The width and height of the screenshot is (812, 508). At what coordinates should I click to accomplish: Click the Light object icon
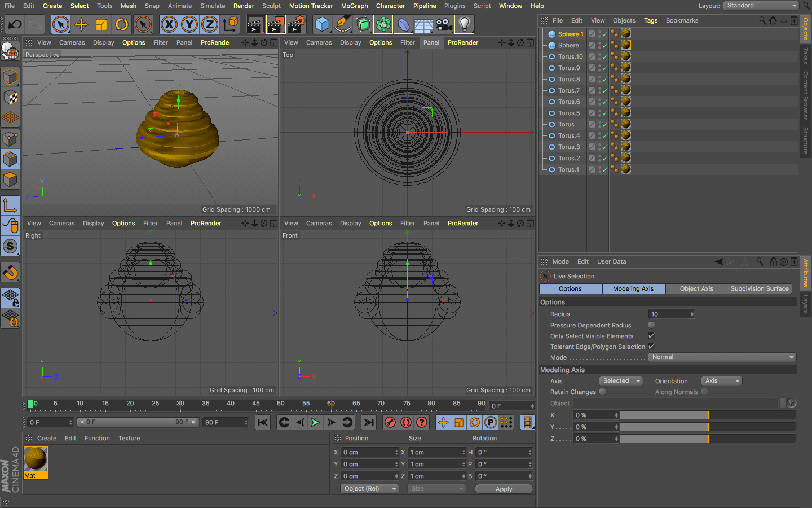pyautogui.click(x=464, y=24)
